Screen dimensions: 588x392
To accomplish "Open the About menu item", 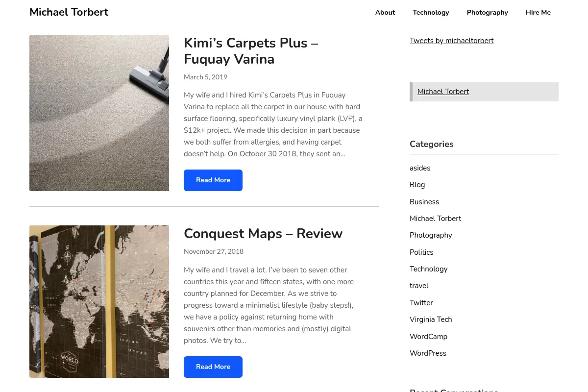I will click(x=385, y=12).
